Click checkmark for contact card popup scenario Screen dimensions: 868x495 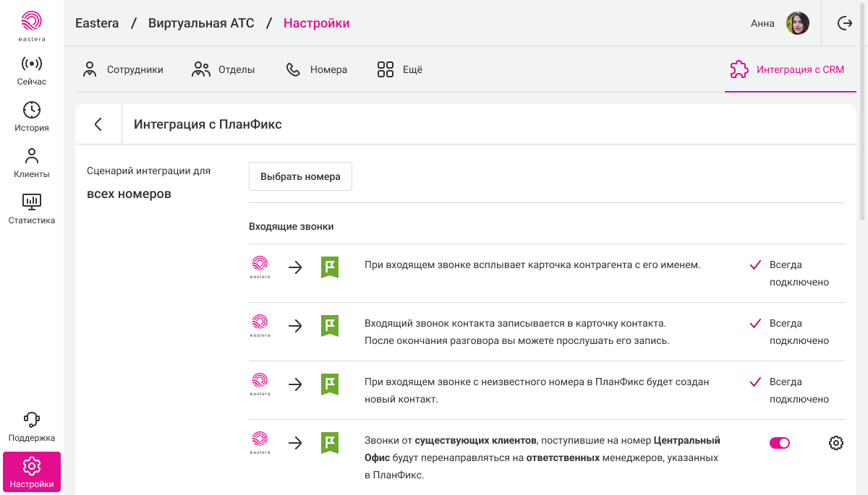tap(756, 265)
